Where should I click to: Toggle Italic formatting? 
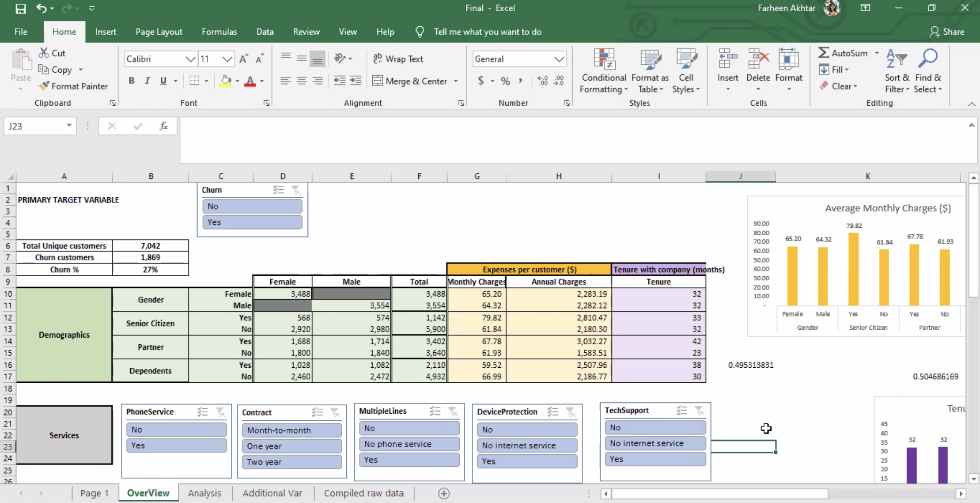147,81
